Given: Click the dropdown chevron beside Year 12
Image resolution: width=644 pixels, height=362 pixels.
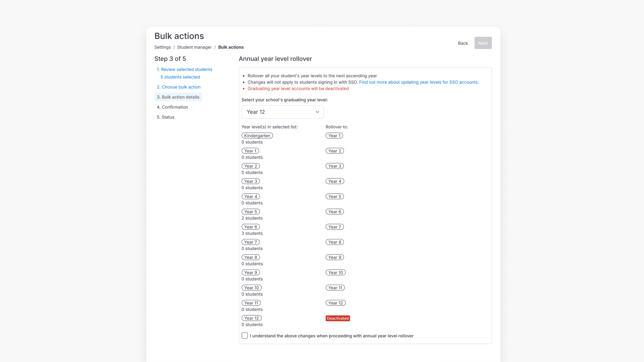Looking at the screenshot, I should [317, 112].
